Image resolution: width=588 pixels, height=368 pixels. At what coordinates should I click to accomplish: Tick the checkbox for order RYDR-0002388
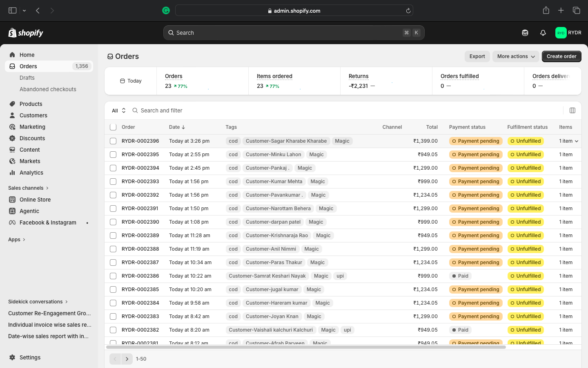[113, 249]
